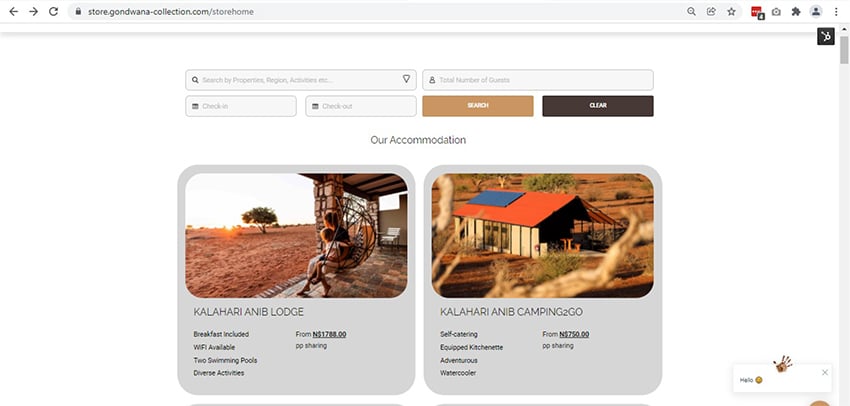Open the Chrome profile avatar
Image resolution: width=850 pixels, height=406 pixels.
816,11
